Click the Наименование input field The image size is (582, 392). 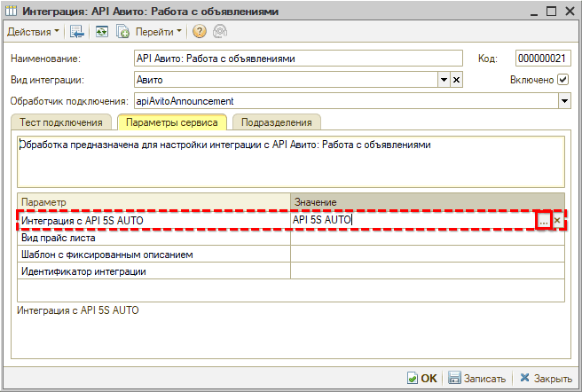(298, 59)
